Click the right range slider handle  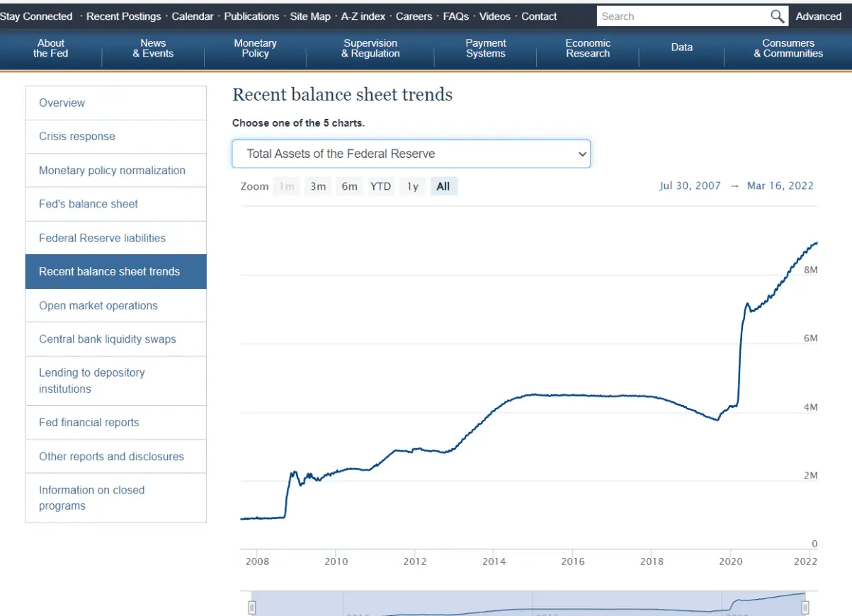(805, 608)
